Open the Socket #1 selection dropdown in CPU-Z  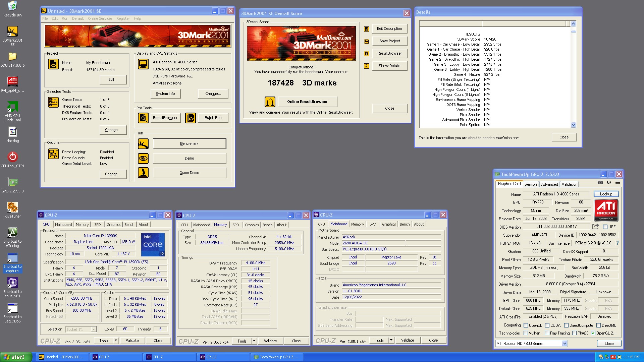(x=94, y=329)
